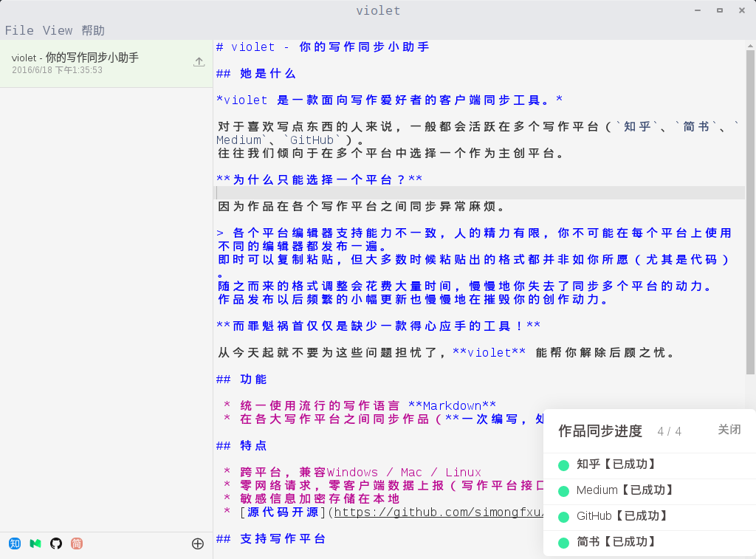Click the document timestamp 2016/6/18 下午1:35:53
The image size is (756, 559).
[57, 70]
